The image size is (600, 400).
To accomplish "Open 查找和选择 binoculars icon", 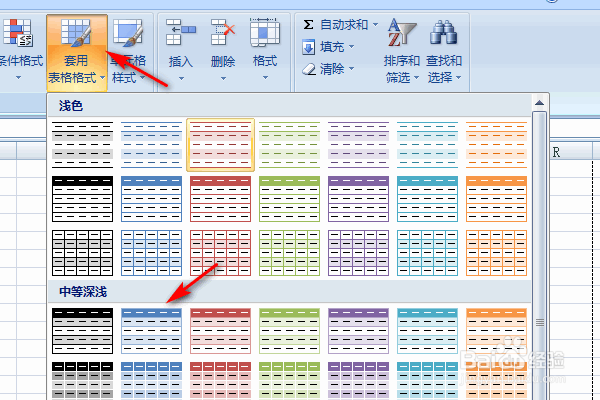I will point(443,33).
